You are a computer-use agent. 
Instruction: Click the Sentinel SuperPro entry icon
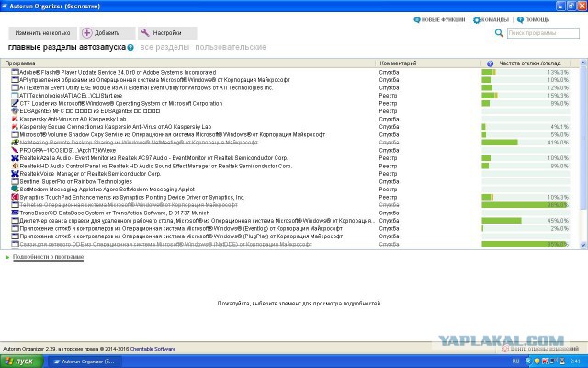[15, 182]
